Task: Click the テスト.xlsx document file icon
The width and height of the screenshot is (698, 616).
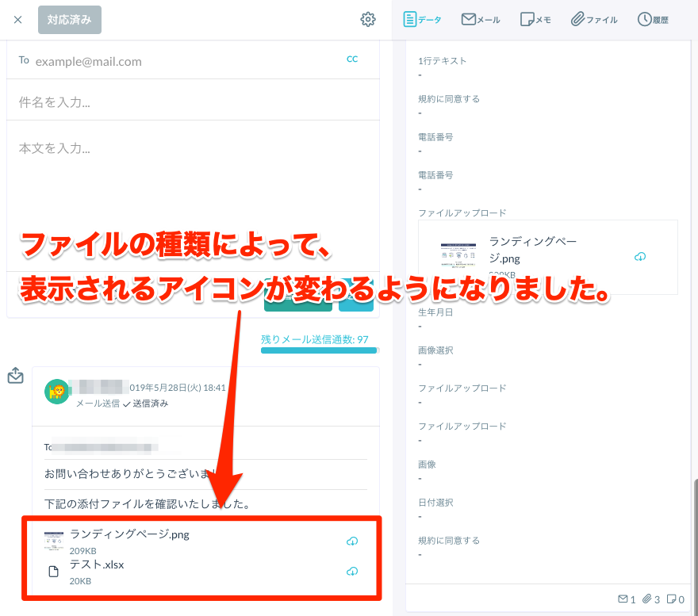Action: click(x=54, y=572)
